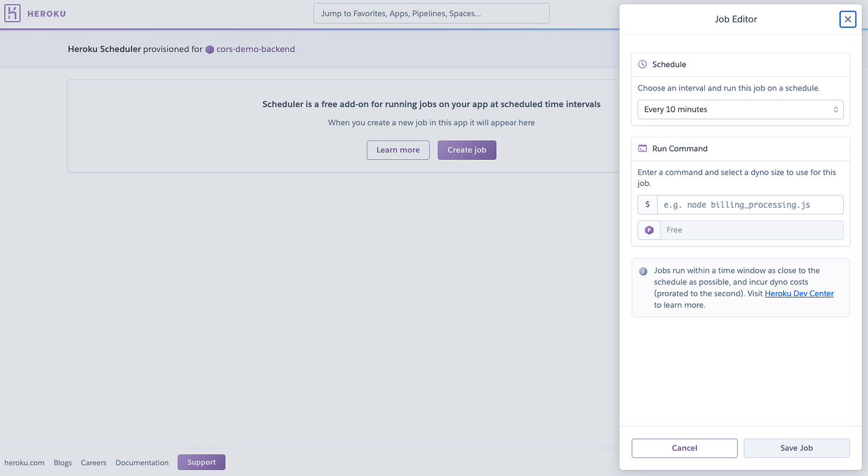Open the Documentation footer link

click(142, 463)
